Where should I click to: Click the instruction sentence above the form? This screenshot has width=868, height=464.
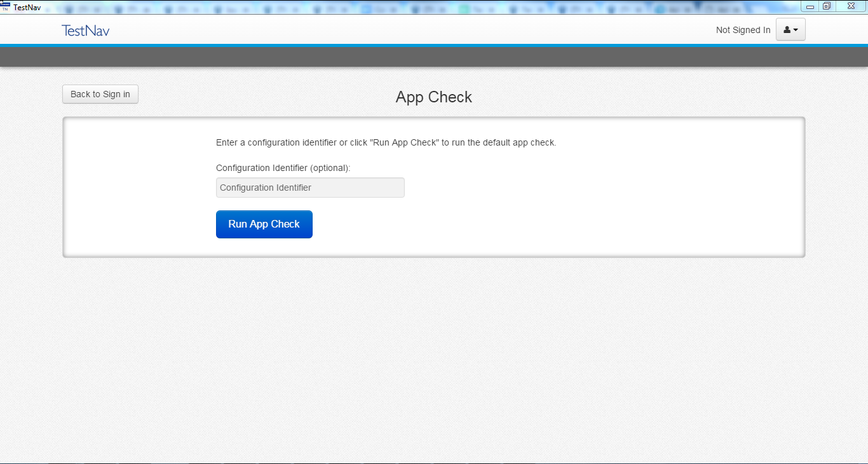[x=386, y=142]
